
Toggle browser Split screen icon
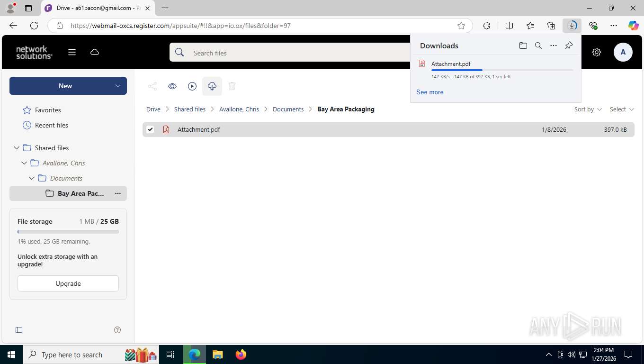coord(510,26)
